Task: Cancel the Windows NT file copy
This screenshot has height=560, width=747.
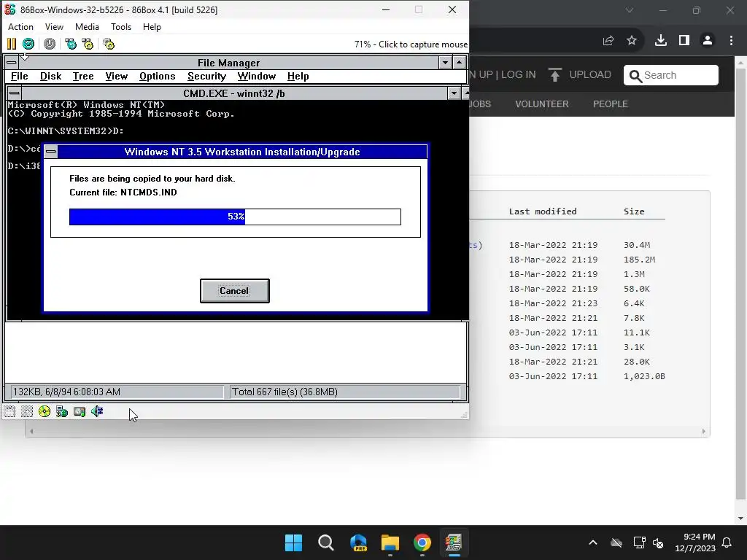Action: click(234, 291)
